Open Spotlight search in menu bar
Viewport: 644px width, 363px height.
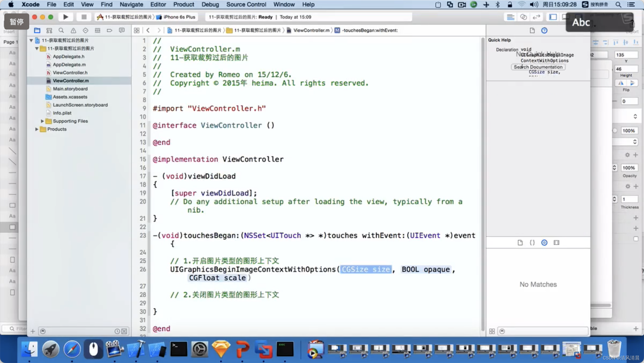click(618, 4)
